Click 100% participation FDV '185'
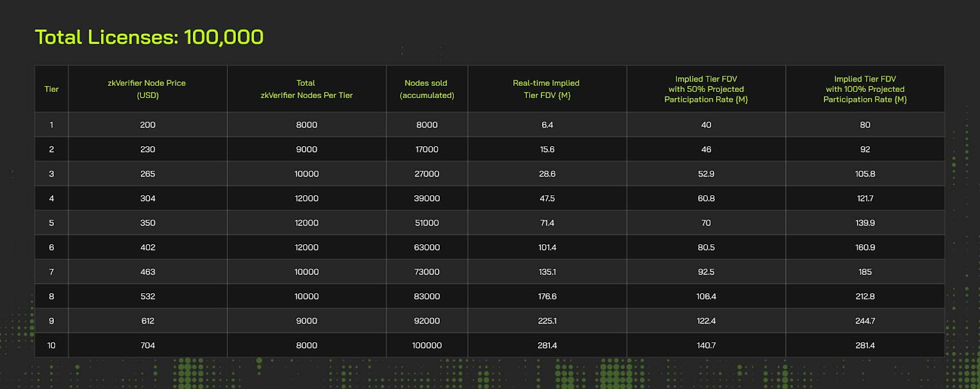Viewport: 980px width, 389px height. (865, 271)
